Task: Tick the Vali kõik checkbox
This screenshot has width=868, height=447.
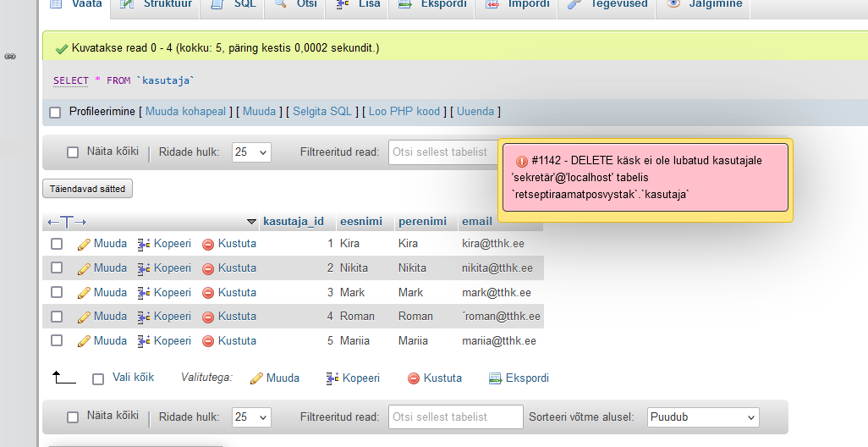Action: pos(98,378)
